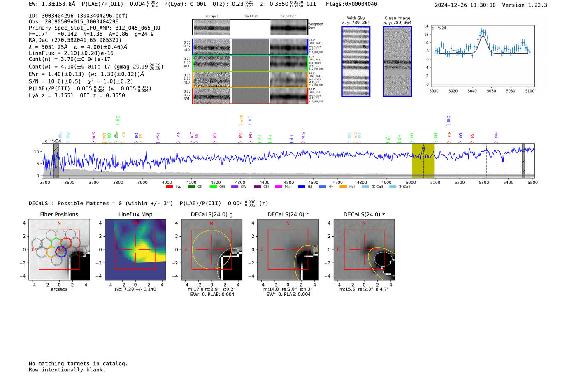576x392 pixels.
Task: Click the Flags:0x00004040 header text
Action: [351, 4]
